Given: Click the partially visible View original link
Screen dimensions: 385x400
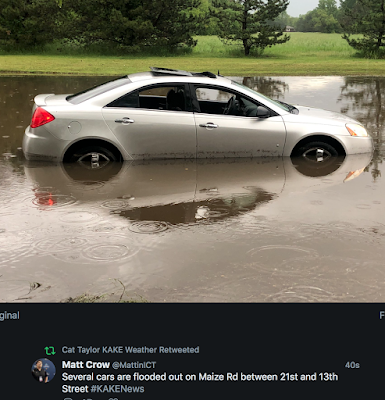Looking at the screenshot, I should click(10, 315).
